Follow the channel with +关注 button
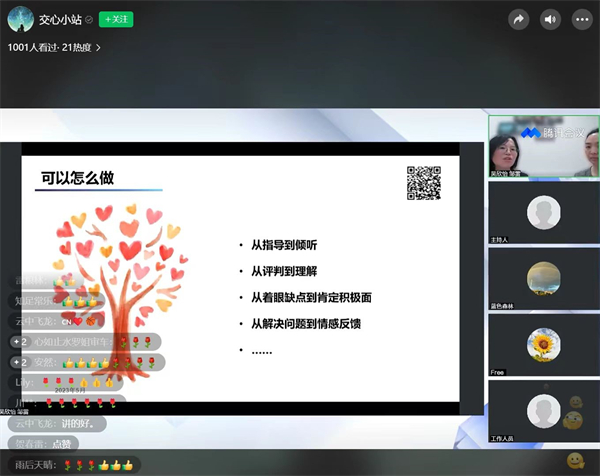 click(x=117, y=20)
